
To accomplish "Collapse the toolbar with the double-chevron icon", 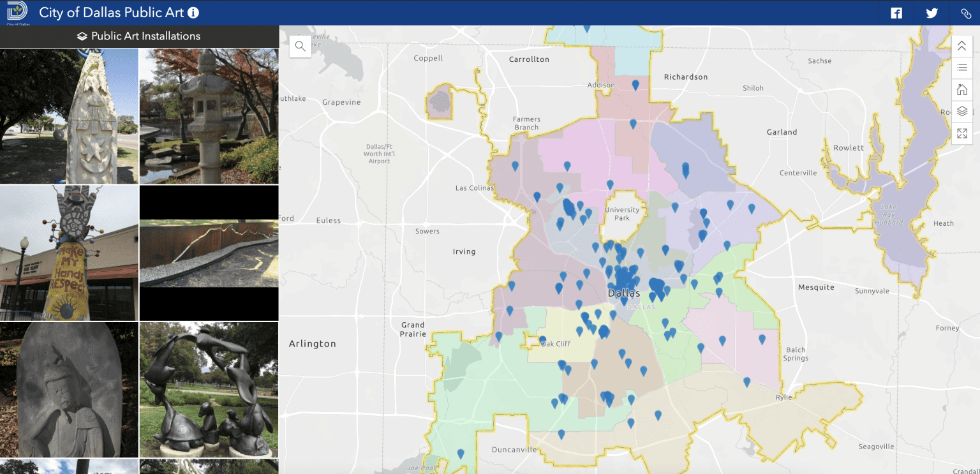I will 961,45.
